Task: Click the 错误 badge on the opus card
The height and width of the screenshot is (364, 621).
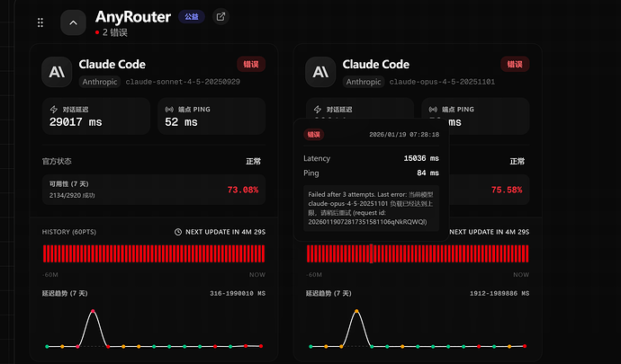Action: pos(515,64)
